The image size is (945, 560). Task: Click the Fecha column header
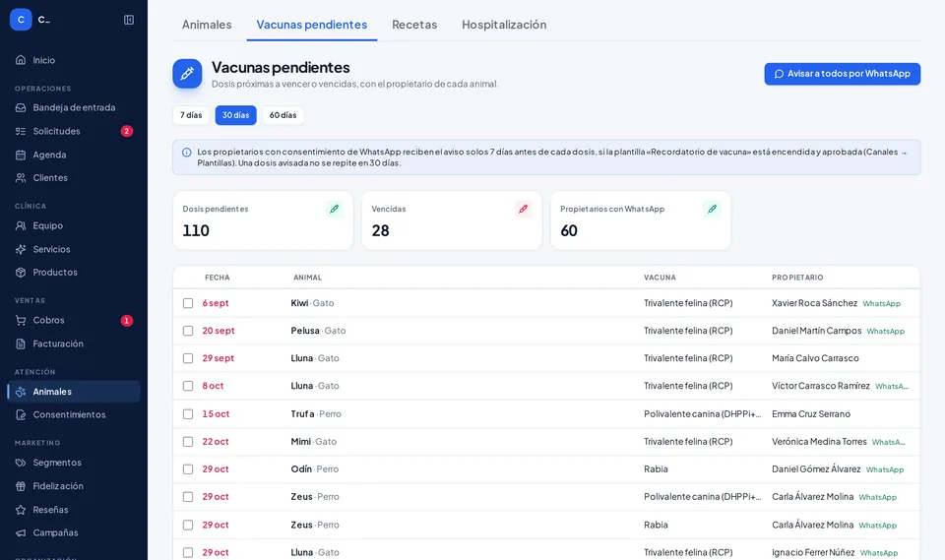pyautogui.click(x=217, y=278)
